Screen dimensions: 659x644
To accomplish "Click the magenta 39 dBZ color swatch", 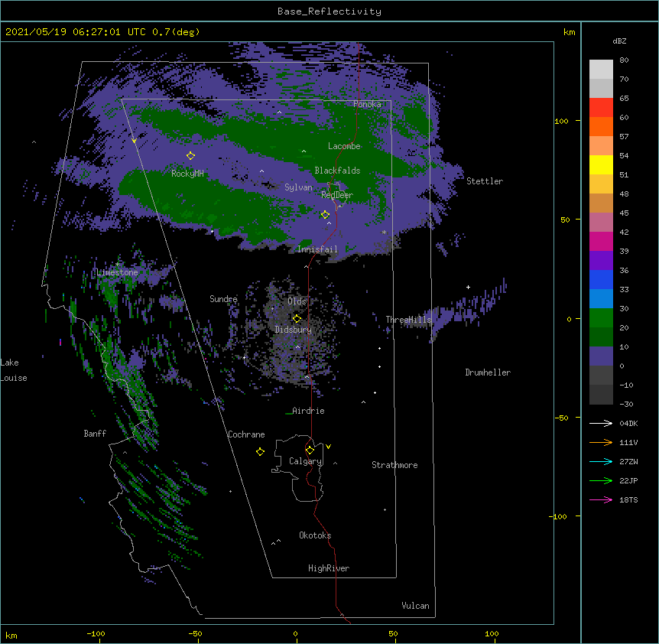I will (x=601, y=242).
